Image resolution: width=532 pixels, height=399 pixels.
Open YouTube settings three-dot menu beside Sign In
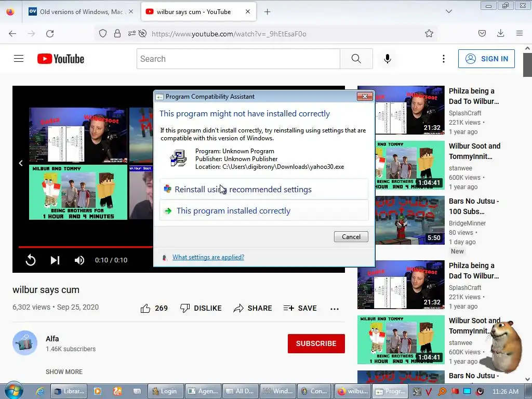(444, 59)
